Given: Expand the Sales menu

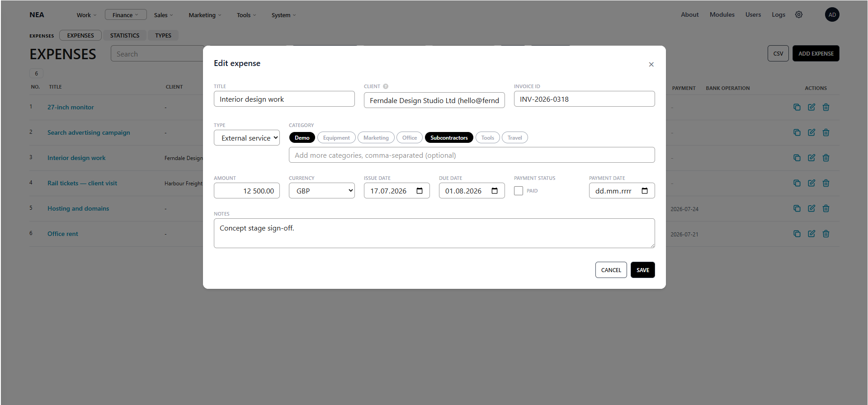Looking at the screenshot, I should [163, 15].
